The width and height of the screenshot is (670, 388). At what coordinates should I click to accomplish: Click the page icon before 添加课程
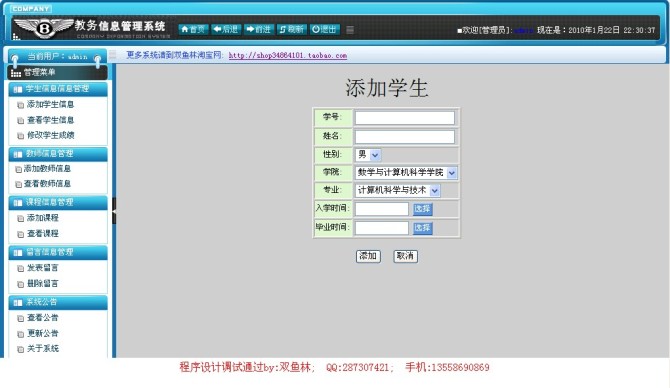click(20, 219)
